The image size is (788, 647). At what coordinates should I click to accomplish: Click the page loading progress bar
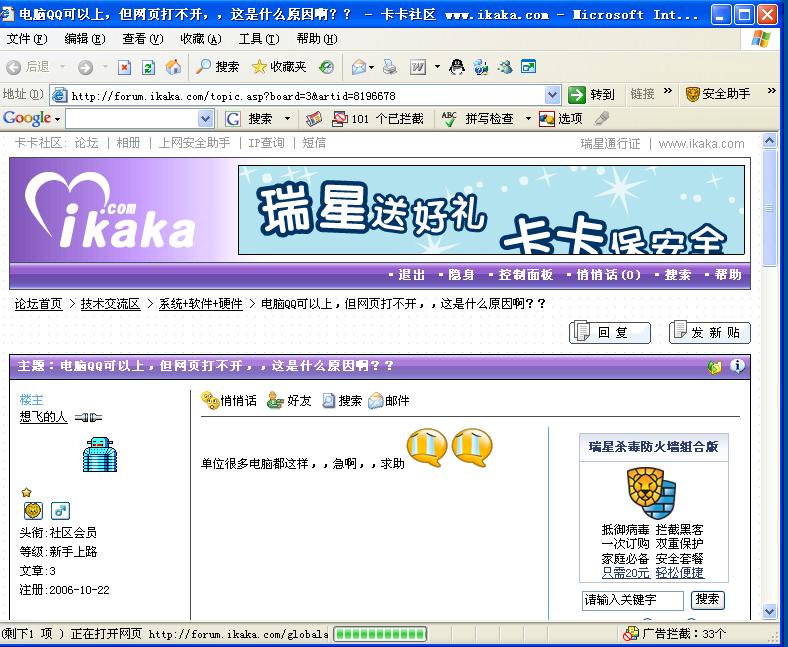(380, 634)
